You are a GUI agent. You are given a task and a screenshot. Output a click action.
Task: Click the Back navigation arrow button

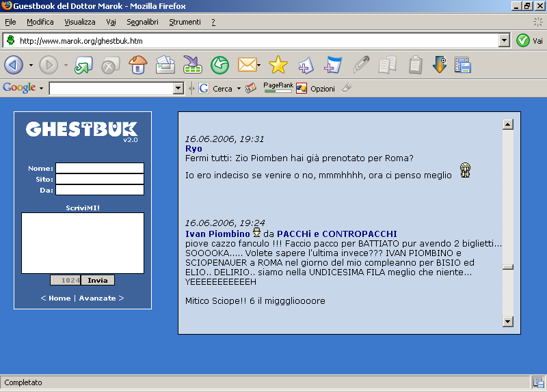click(14, 65)
